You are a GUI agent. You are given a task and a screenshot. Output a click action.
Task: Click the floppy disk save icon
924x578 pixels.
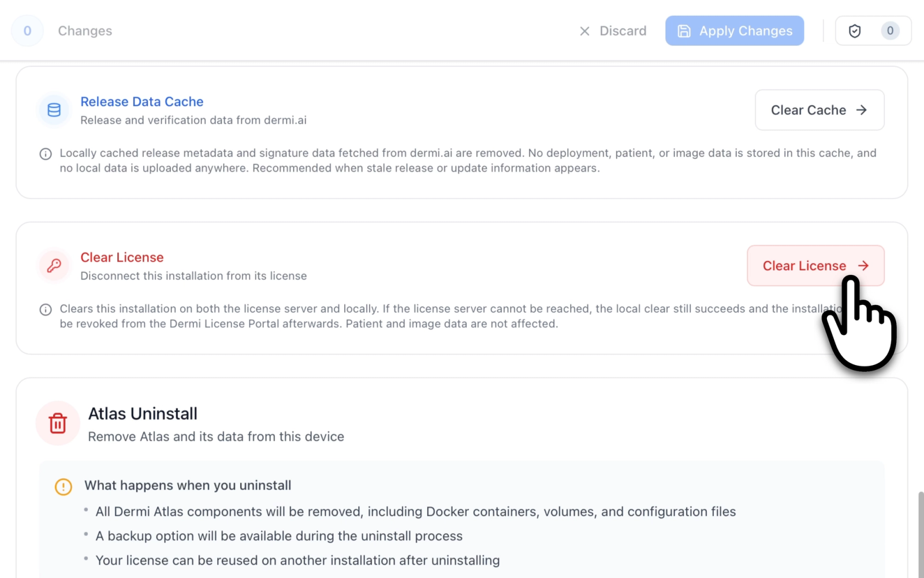pyautogui.click(x=684, y=31)
